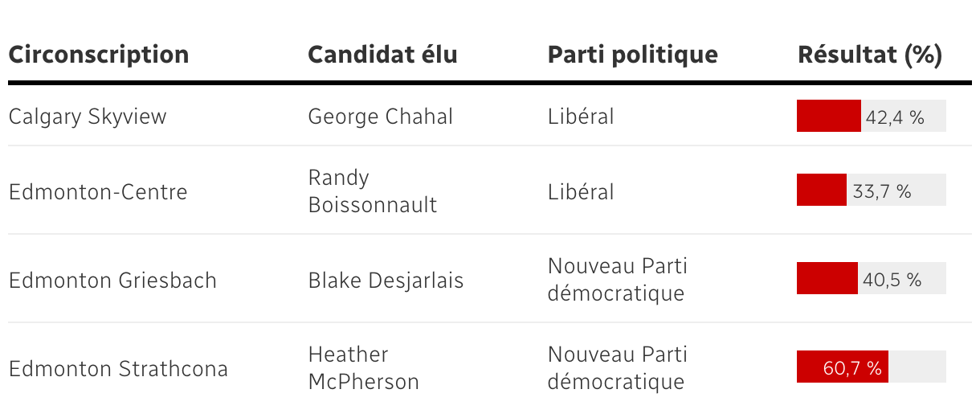Viewport: 980px width, 418px height.
Task: Click the Parti politique column header
Action: click(632, 55)
